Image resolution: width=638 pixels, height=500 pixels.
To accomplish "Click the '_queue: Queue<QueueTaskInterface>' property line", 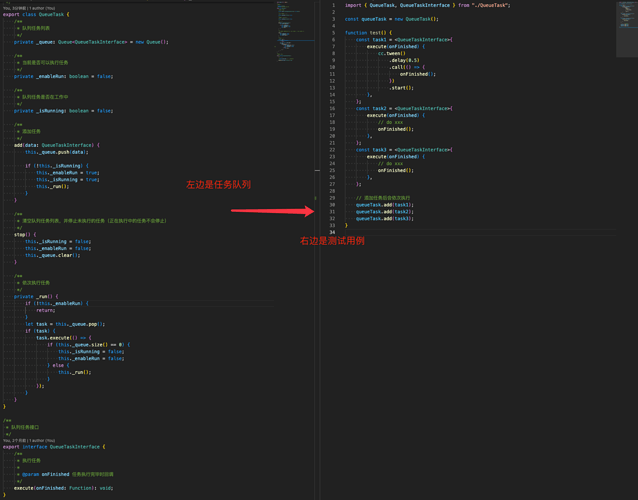I will [91, 42].
